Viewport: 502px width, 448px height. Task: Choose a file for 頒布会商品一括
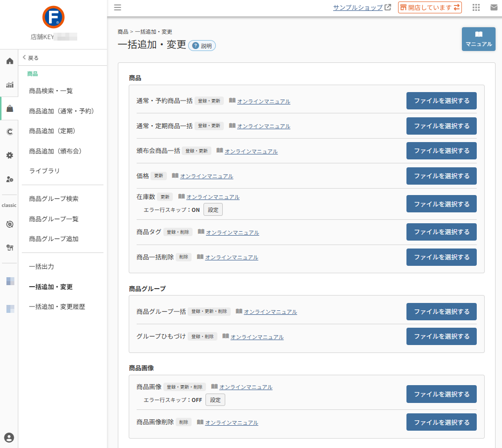point(441,151)
